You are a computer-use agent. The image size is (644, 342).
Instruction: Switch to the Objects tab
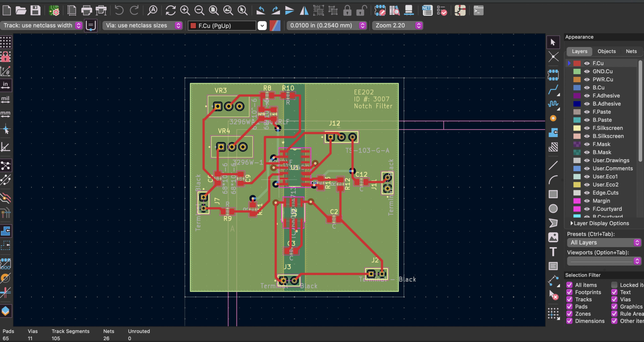pyautogui.click(x=606, y=51)
